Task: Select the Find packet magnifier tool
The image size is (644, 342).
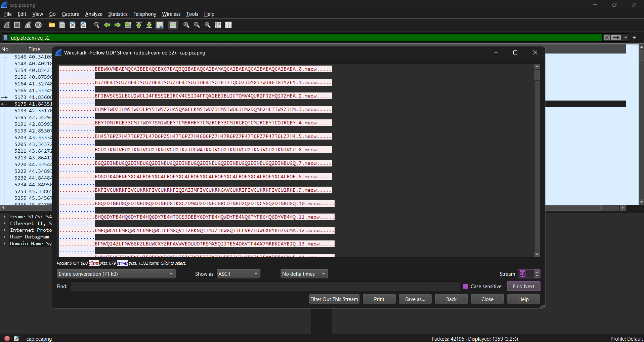Action: pyautogui.click(x=96, y=25)
